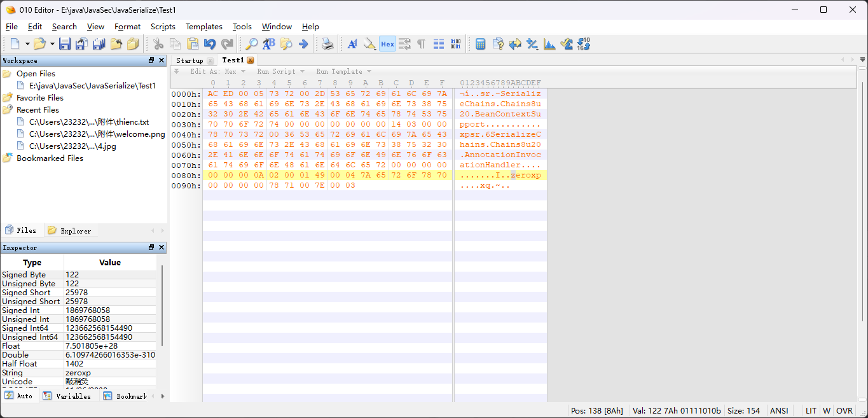Open the Calculator tool icon
Viewport: 868px width, 418px height.
coord(481,44)
